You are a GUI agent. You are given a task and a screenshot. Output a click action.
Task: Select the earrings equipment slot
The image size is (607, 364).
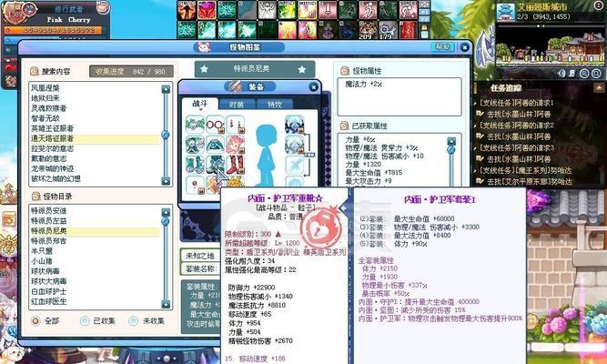[x=236, y=125]
